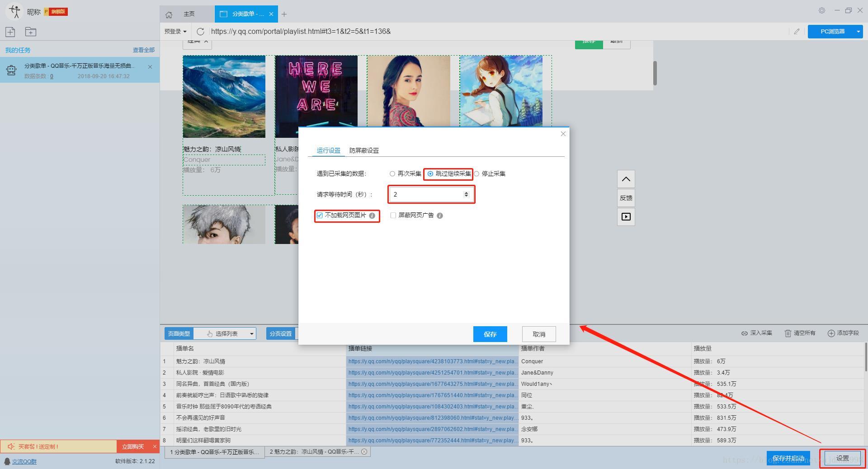Uncheck 不加载网页图片 checkbox

click(320, 216)
